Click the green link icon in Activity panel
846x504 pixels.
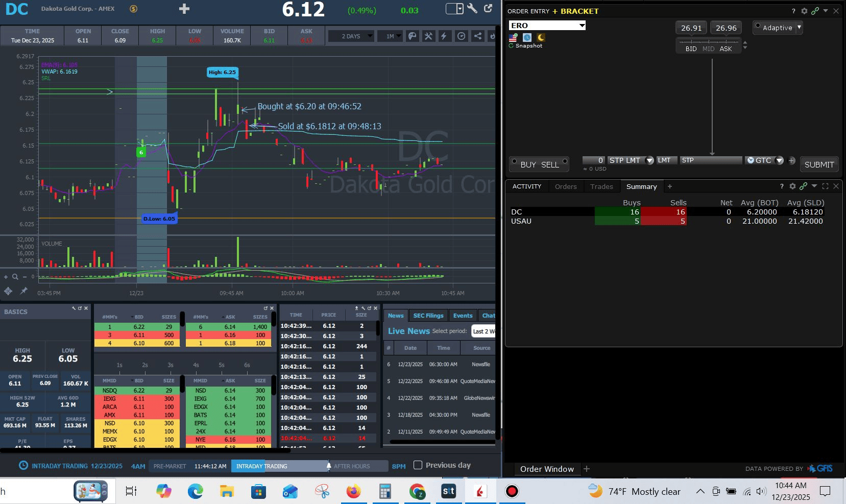pos(803,186)
